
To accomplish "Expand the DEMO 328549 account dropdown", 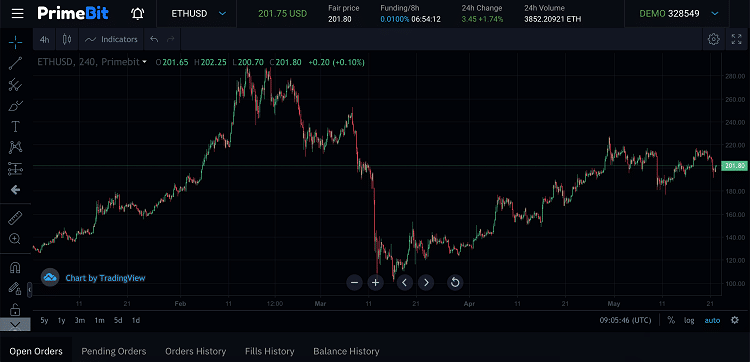I will point(715,13).
